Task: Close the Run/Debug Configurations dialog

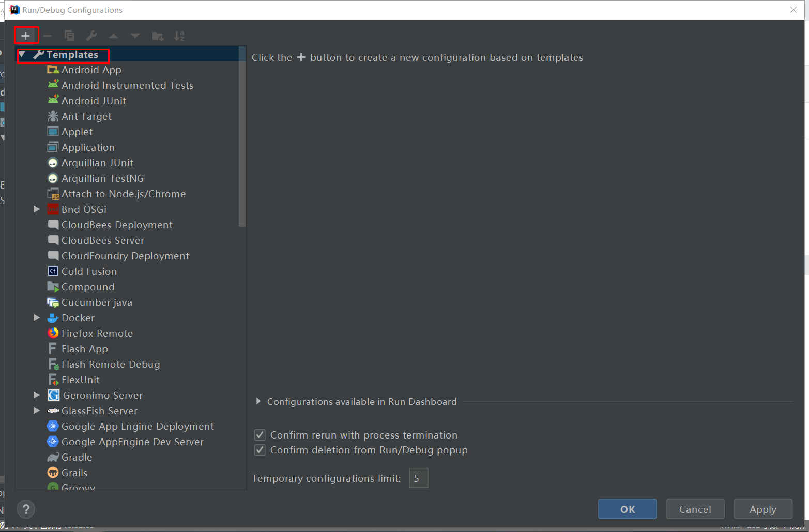Action: [793, 10]
